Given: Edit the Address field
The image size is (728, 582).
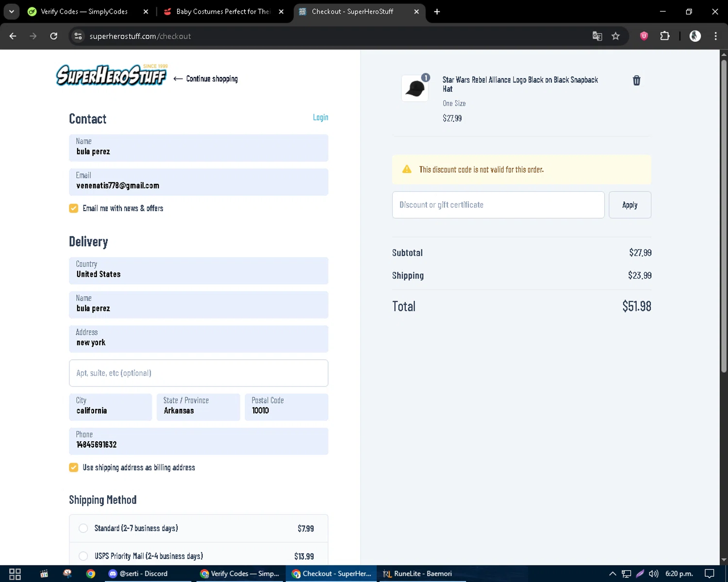Looking at the screenshot, I should coord(199,339).
